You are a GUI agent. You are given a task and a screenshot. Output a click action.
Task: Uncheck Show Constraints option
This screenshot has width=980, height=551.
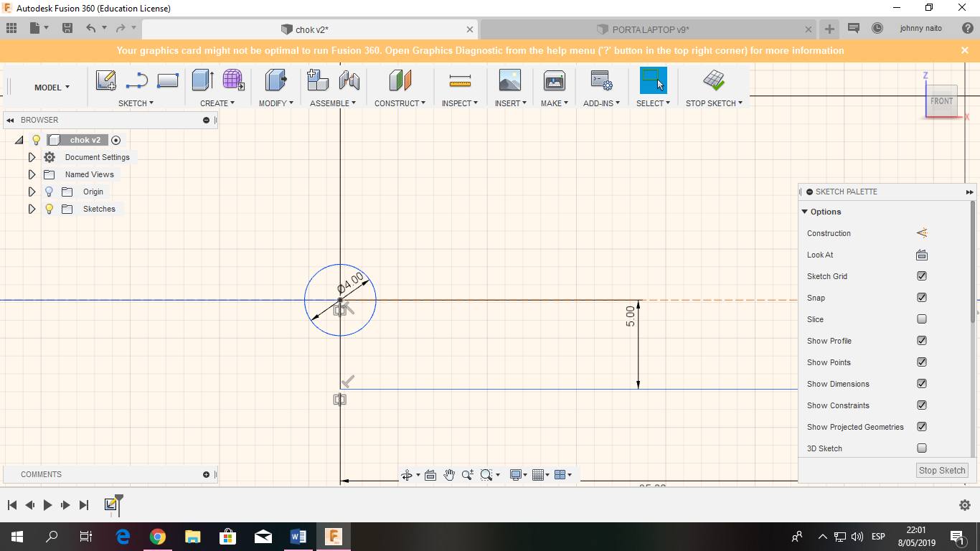(x=922, y=405)
